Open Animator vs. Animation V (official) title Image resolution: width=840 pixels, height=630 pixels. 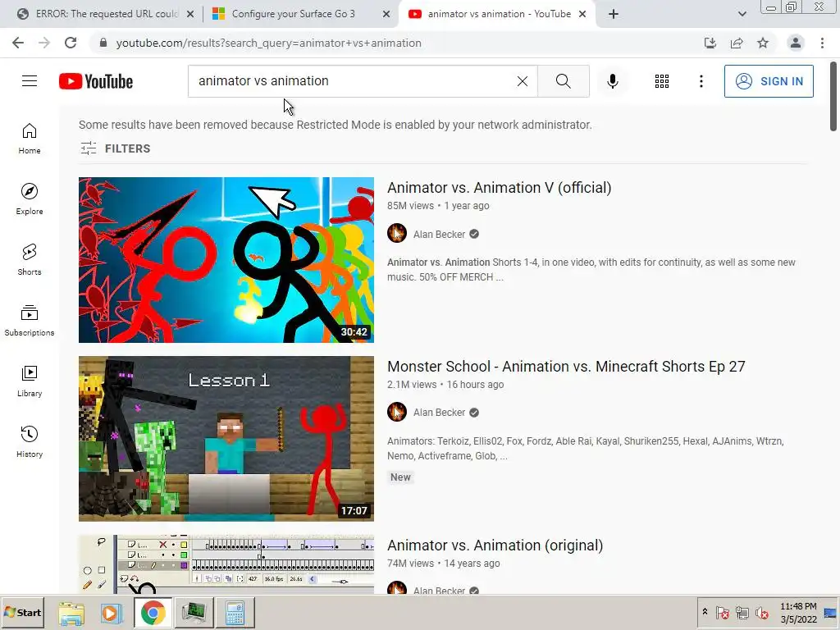click(x=500, y=188)
